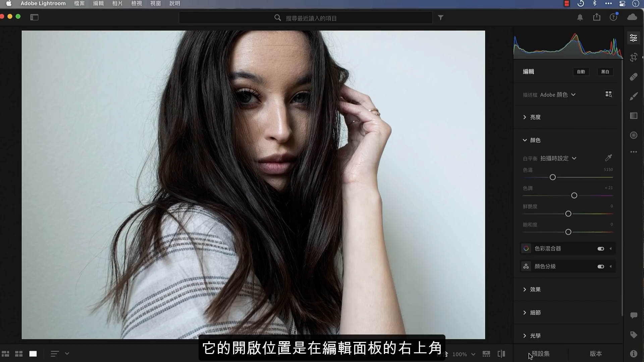The width and height of the screenshot is (644, 362).
Task: Click the 自動 edit button
Action: click(x=581, y=71)
